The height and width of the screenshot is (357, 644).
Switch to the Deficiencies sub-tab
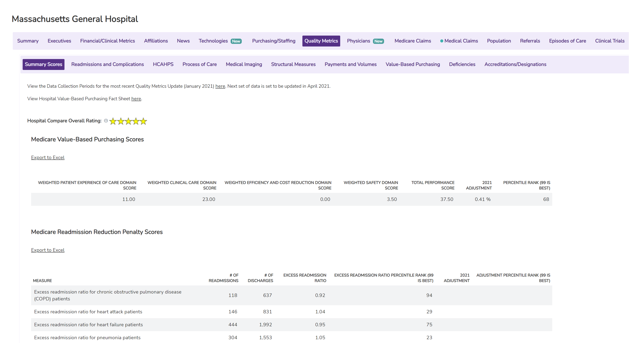point(462,64)
